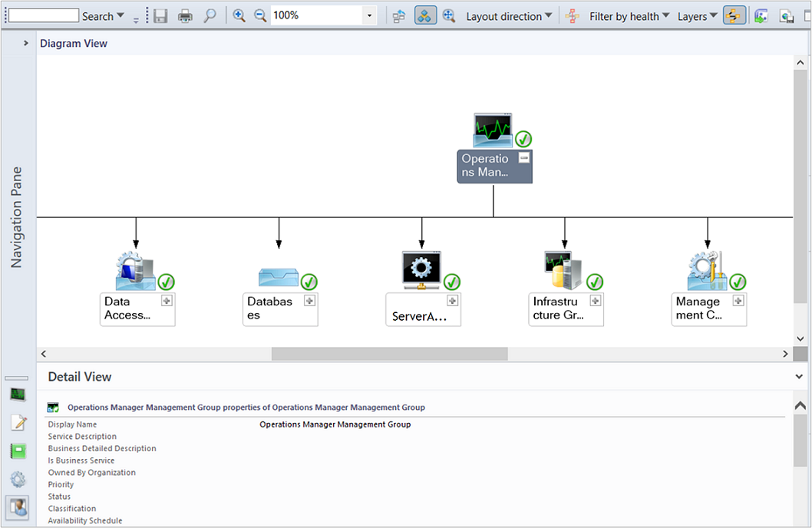
Task: Click the Display Name value Operations Manager Management Group
Action: (x=335, y=424)
